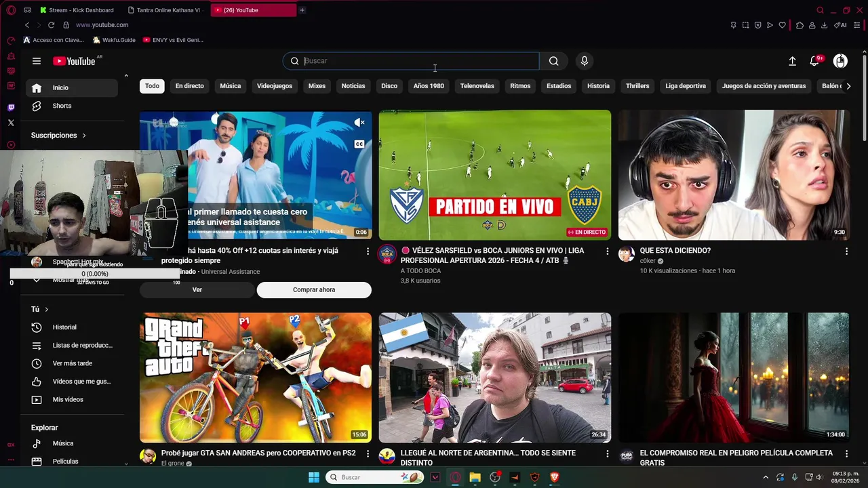Go to YouTube home via the logo
868x488 pixels.
[x=75, y=61]
